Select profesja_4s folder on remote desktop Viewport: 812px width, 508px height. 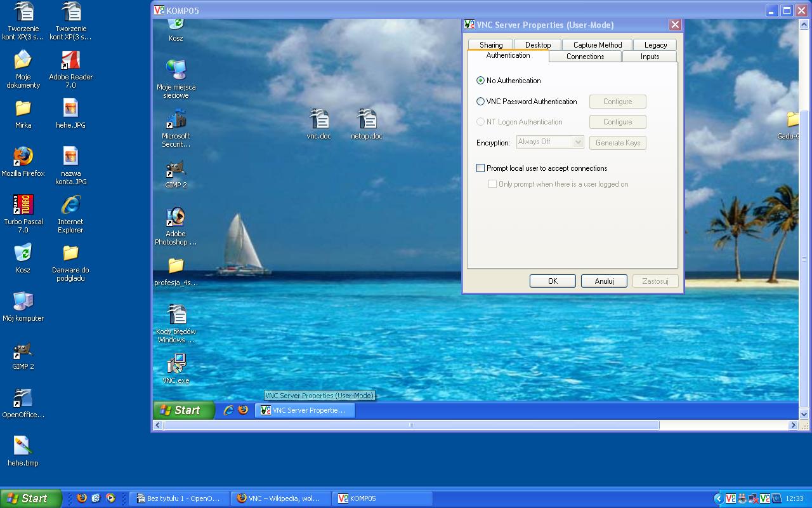pos(176,272)
